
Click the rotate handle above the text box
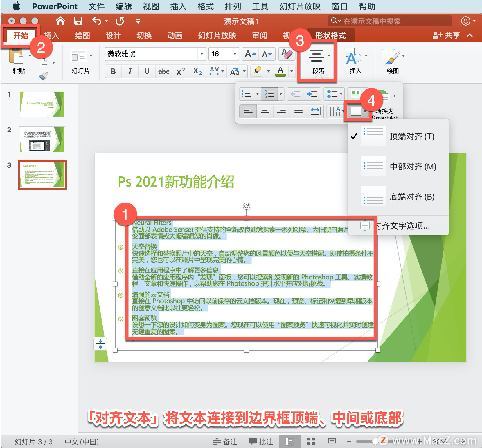(x=246, y=206)
